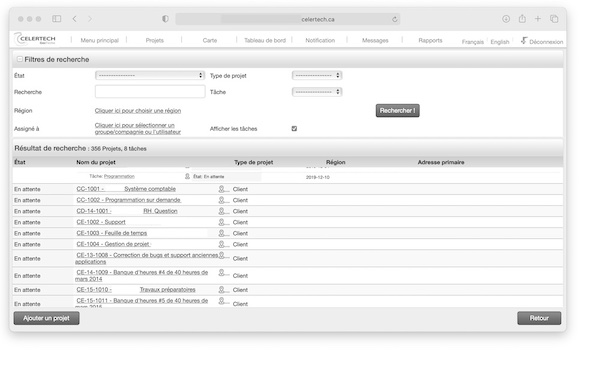Click the user icon in the CE-1002 Support row

(222, 222)
